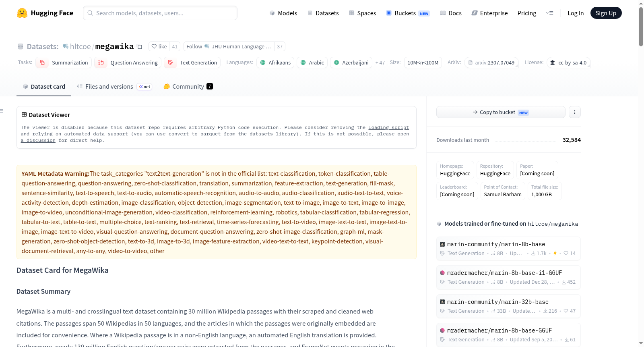Like the megawika dataset
The width and height of the screenshot is (644, 347).
click(x=159, y=46)
